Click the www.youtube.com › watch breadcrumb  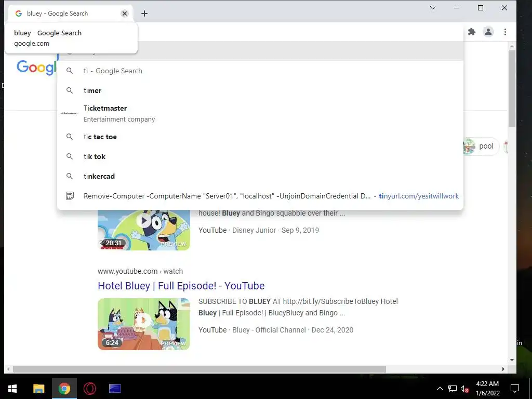tap(140, 271)
